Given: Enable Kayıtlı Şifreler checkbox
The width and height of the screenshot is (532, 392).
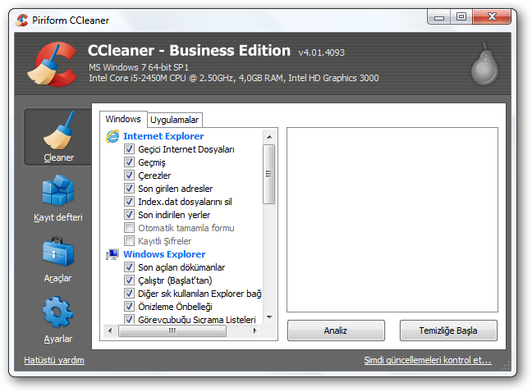Looking at the screenshot, I should tap(129, 241).
